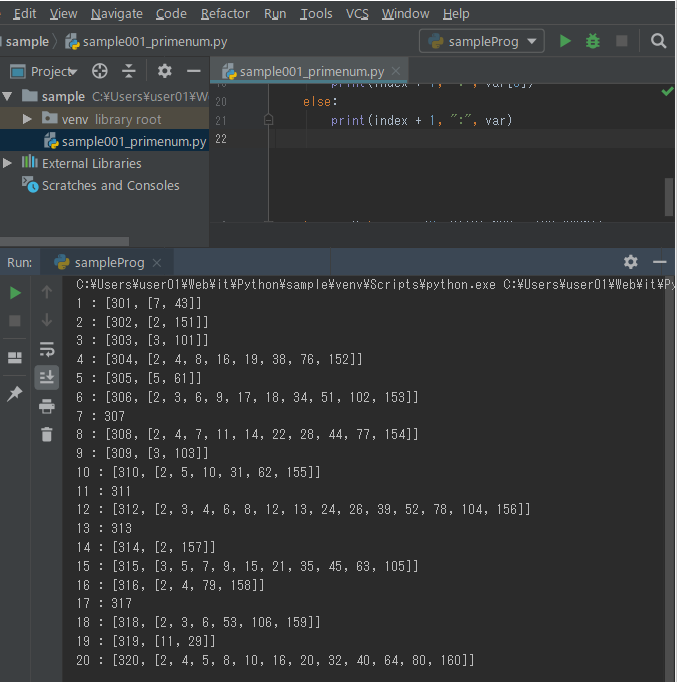Open the Refactor menu
This screenshot has height=682, width=677.
point(225,13)
